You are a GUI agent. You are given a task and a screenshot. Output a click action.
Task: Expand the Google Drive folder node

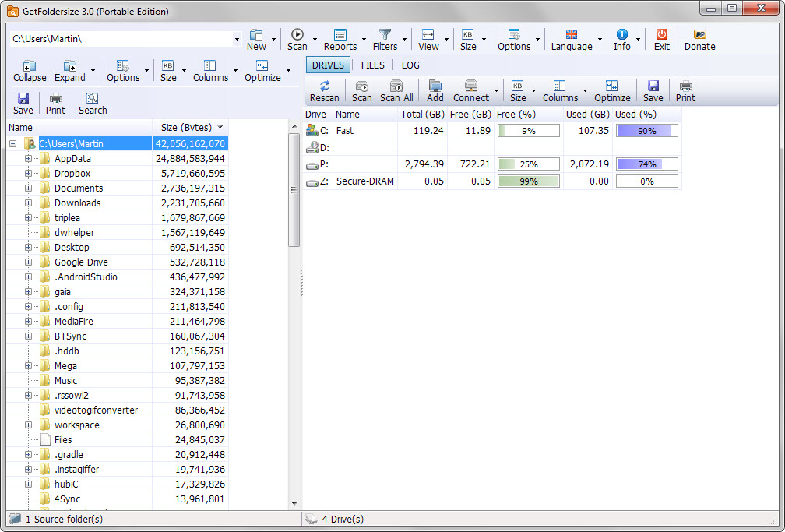point(28,262)
